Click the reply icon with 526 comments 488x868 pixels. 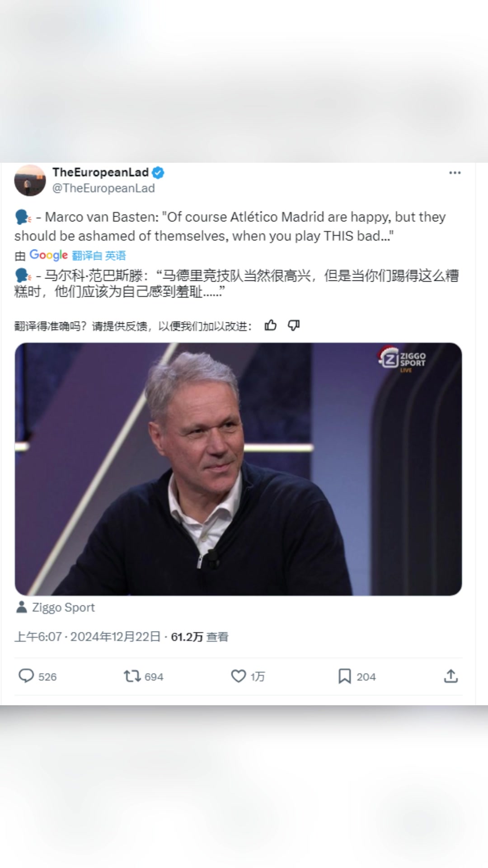click(x=26, y=676)
